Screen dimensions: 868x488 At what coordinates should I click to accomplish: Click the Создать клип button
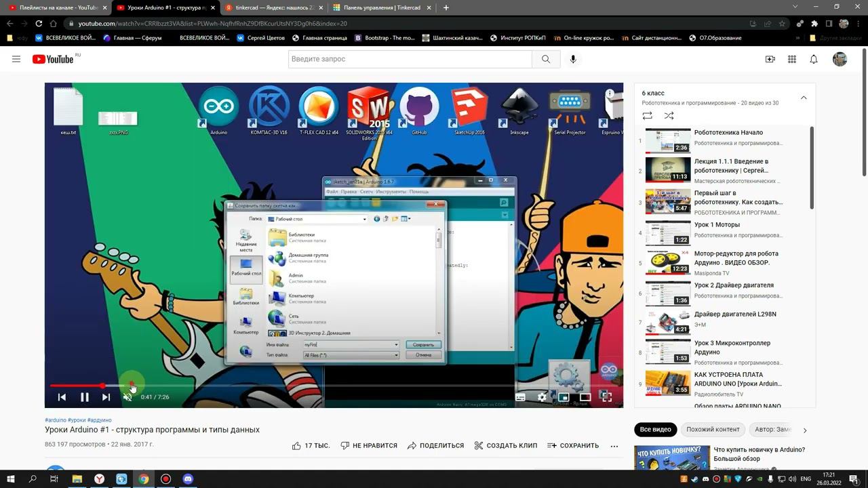click(505, 446)
